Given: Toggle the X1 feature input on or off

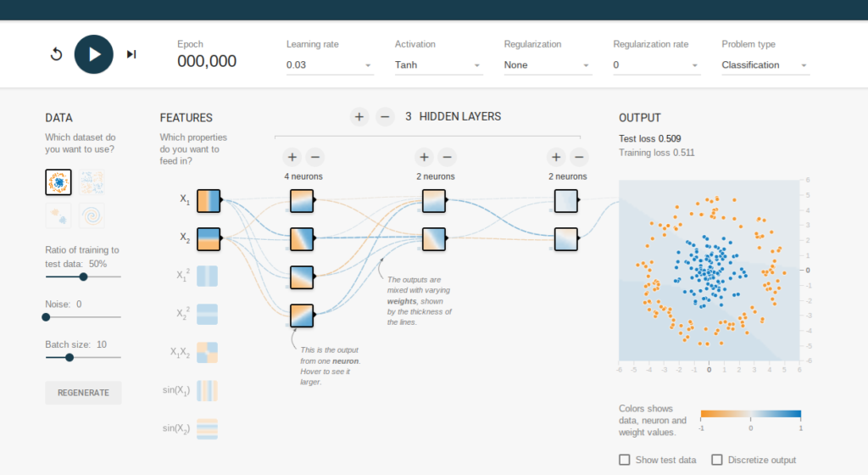Looking at the screenshot, I should [x=209, y=201].
